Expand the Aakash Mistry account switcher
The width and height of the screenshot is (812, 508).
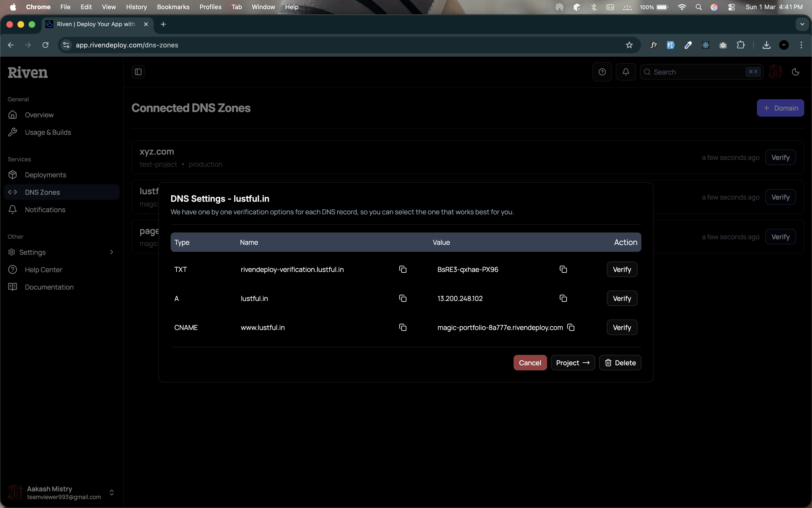(x=112, y=493)
